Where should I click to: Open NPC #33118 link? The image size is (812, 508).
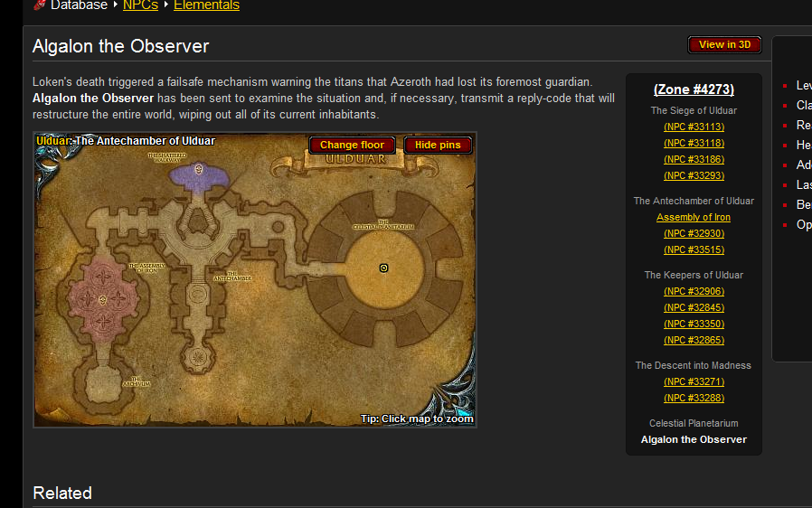coord(694,143)
